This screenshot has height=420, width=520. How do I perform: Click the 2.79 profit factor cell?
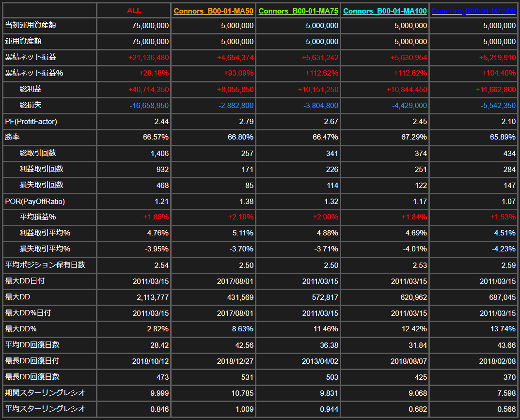pos(246,122)
